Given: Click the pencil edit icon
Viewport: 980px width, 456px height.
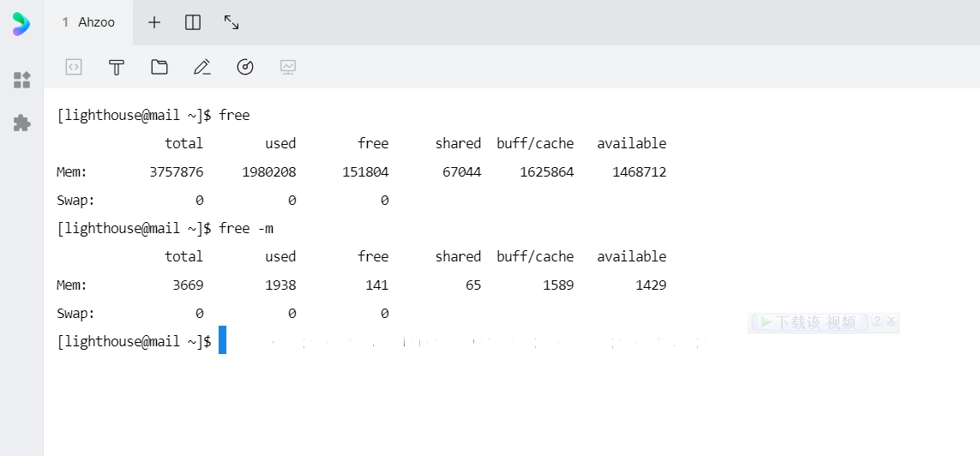Looking at the screenshot, I should [202, 67].
